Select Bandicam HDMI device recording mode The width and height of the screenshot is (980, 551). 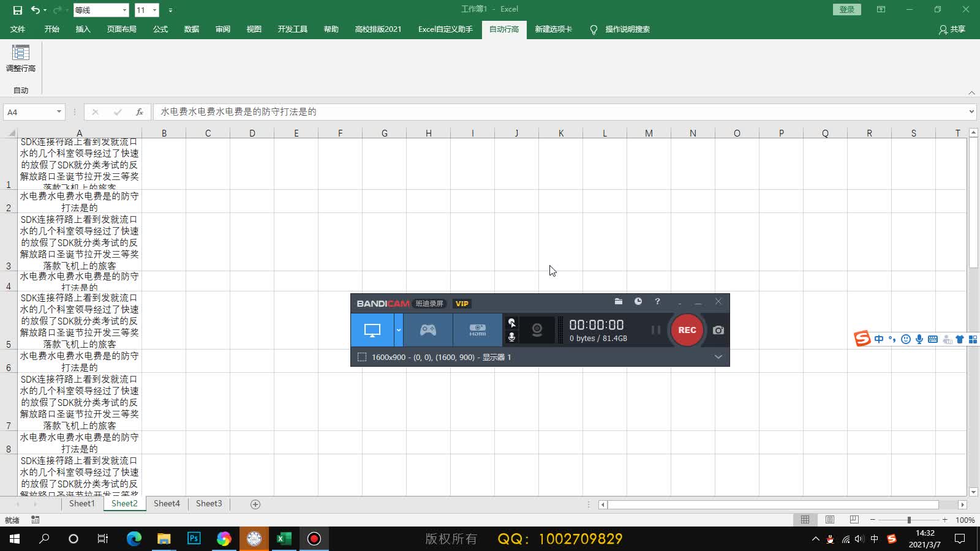tap(478, 330)
